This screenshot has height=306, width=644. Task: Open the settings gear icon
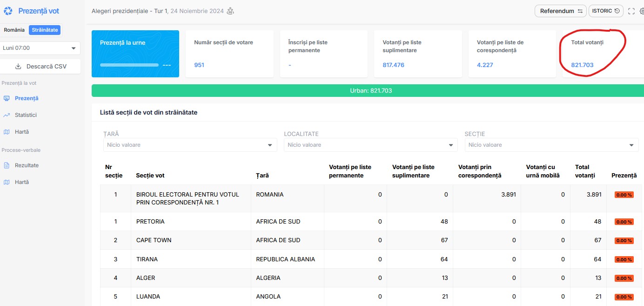642,11
